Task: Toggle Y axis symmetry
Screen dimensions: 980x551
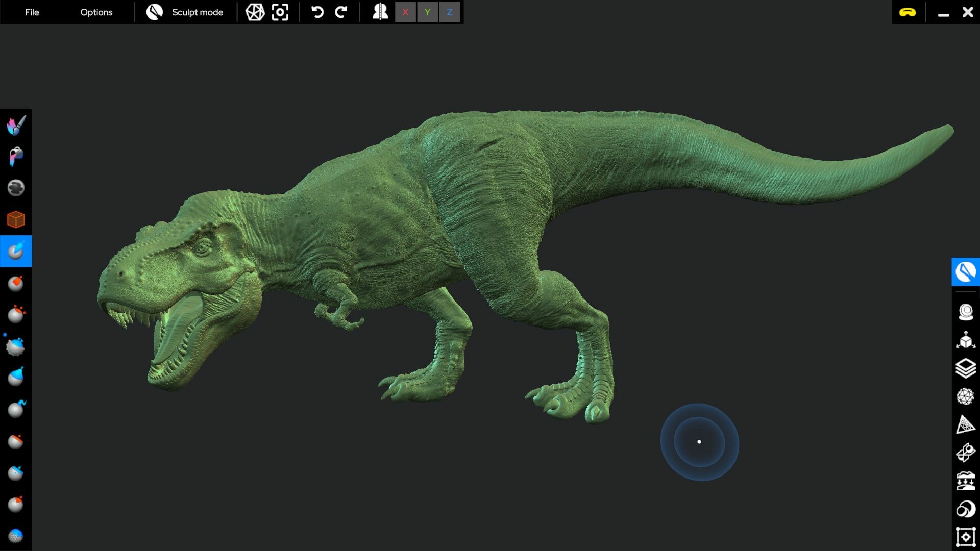Action: (x=427, y=12)
